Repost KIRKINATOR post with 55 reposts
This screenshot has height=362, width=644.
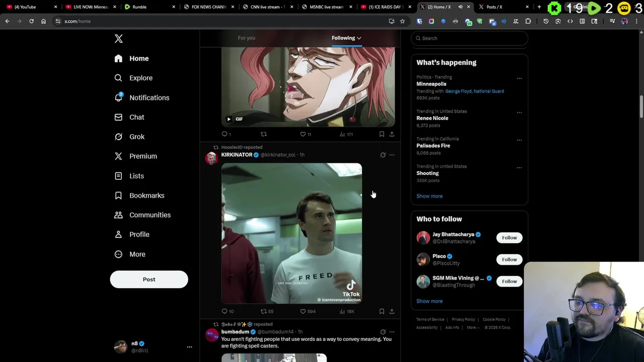tap(267, 311)
